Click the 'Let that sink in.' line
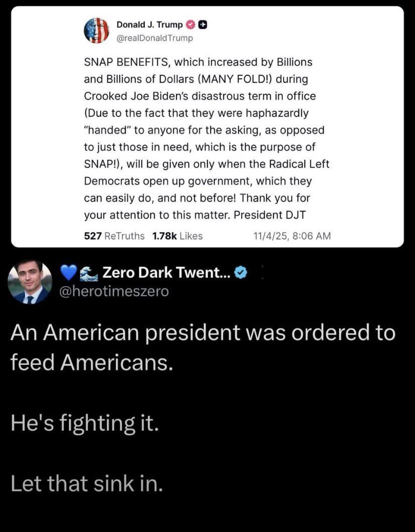415x532 pixels. 87,484
